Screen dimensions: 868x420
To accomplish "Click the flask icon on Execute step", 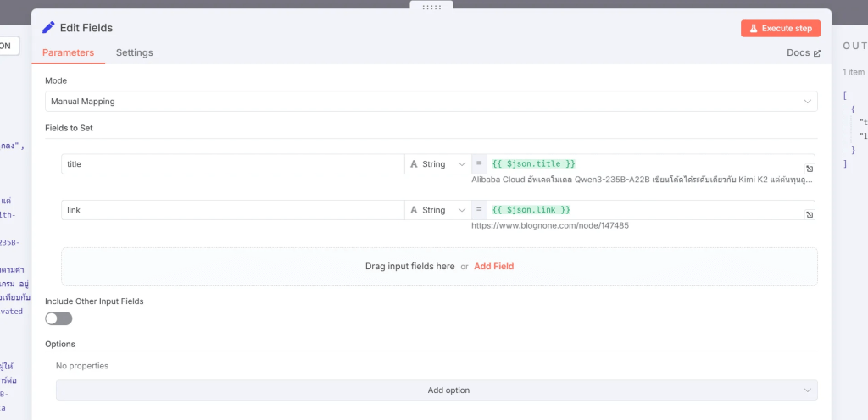I will [x=752, y=29].
